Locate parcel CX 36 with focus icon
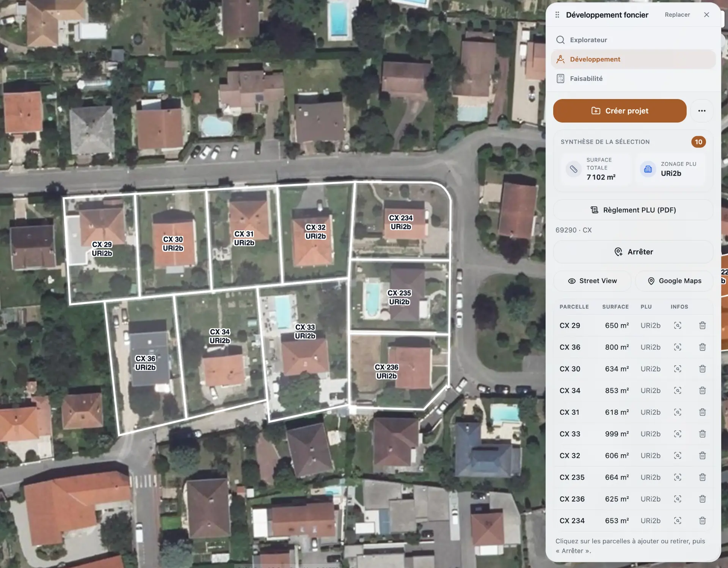Viewport: 728px width, 568px height. coord(678,347)
